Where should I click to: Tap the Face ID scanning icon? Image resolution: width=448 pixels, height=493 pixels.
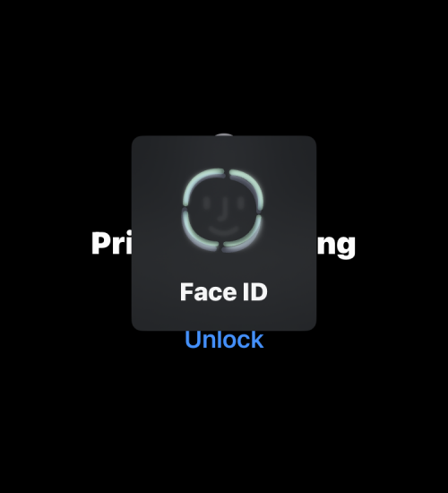coord(222,211)
